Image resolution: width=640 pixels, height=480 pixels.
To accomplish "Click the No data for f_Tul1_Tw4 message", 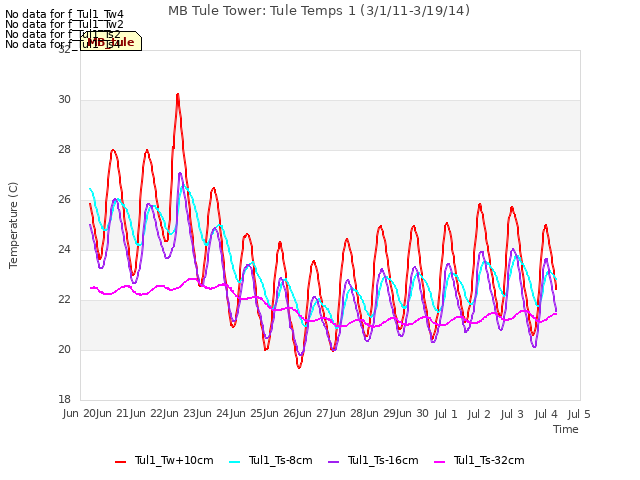I will pyautogui.click(x=64, y=14).
